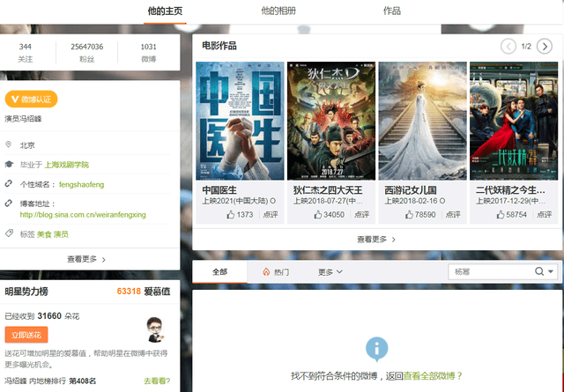The width and height of the screenshot is (564, 392).
Task: Expand 查看更多 in profile info card
Action: tap(86, 259)
